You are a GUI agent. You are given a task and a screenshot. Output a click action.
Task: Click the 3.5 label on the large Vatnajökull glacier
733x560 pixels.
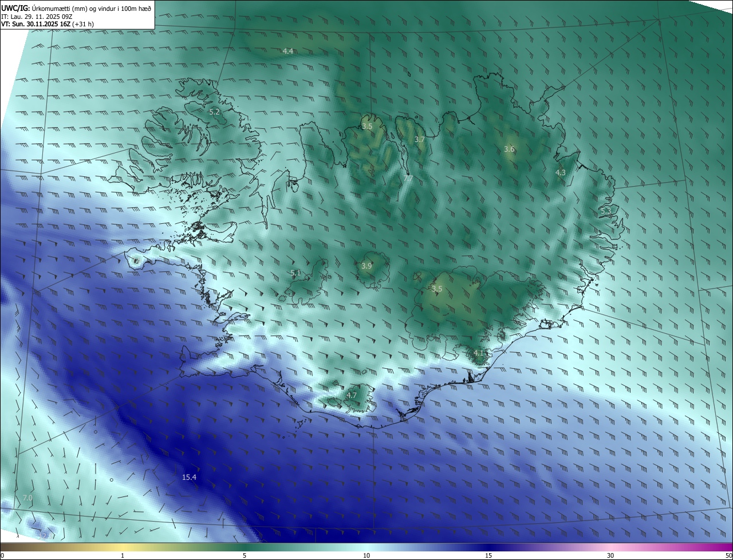click(x=437, y=289)
